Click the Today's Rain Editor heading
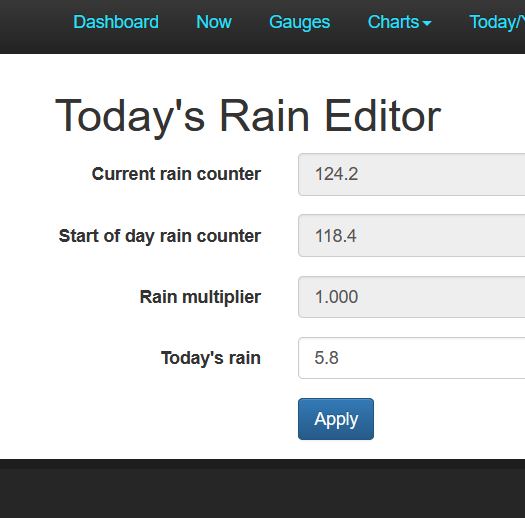Viewport: 525px width, 518px height. 248,116
